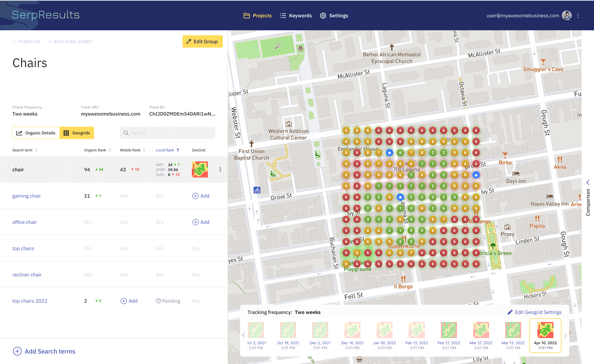
Task: Click the user avatar image
Action: point(567,15)
